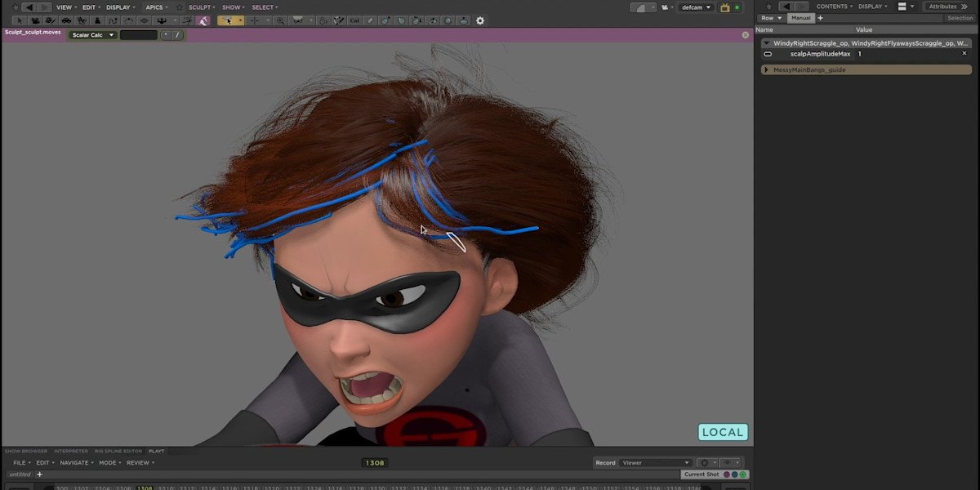This screenshot has width=980, height=490.
Task: Open the defcam camera dropdown
Action: tap(697, 7)
